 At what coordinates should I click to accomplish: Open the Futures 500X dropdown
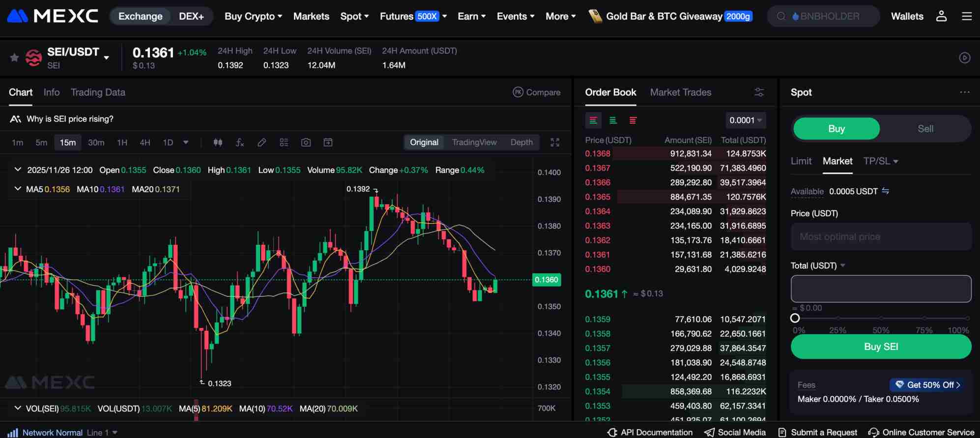(x=413, y=16)
